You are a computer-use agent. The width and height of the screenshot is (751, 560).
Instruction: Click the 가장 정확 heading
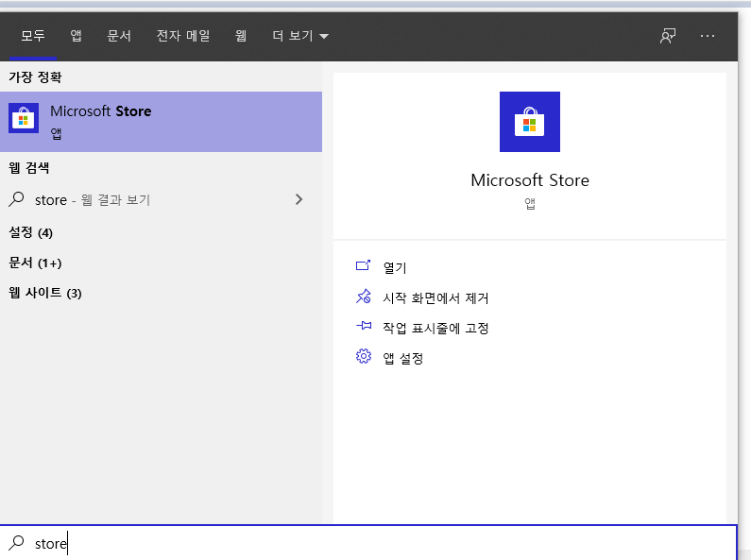(x=36, y=77)
